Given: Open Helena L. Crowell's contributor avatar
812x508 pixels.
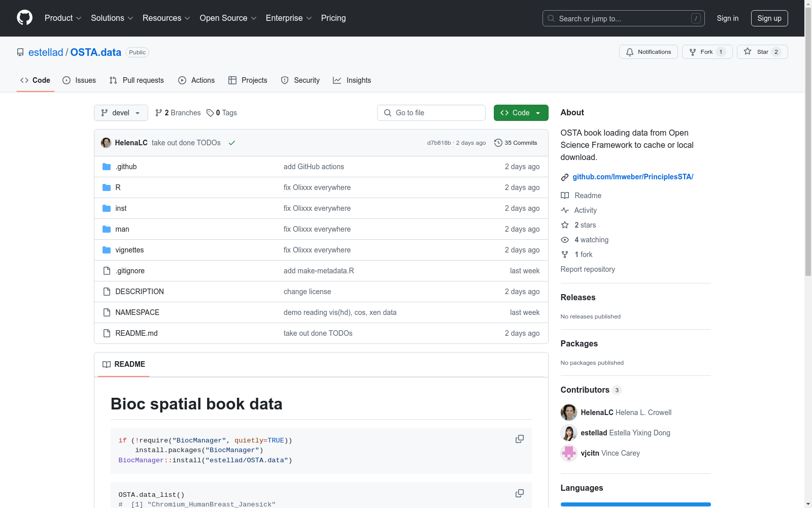Looking at the screenshot, I should click(x=569, y=412).
